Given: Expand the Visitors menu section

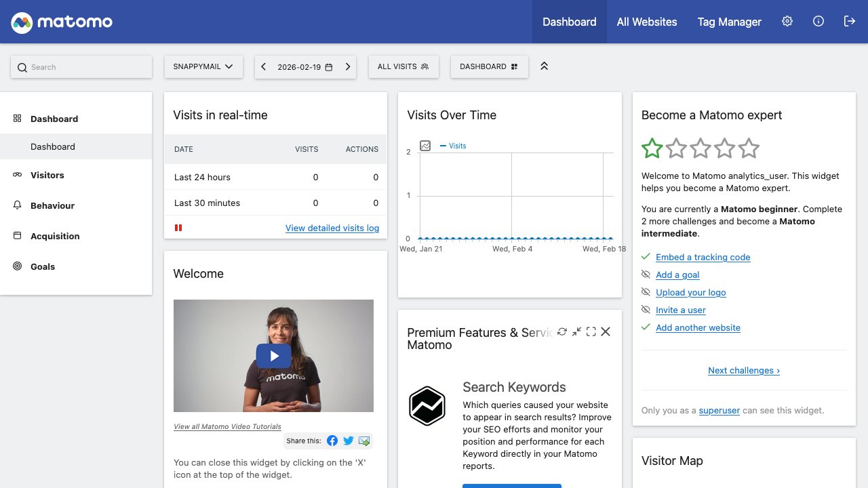Looking at the screenshot, I should coord(47,175).
